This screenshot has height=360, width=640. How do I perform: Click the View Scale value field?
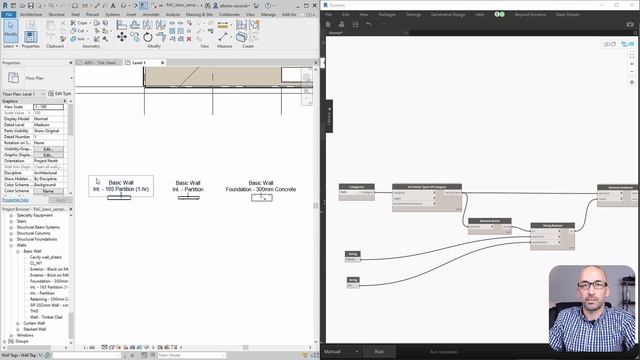click(48, 107)
